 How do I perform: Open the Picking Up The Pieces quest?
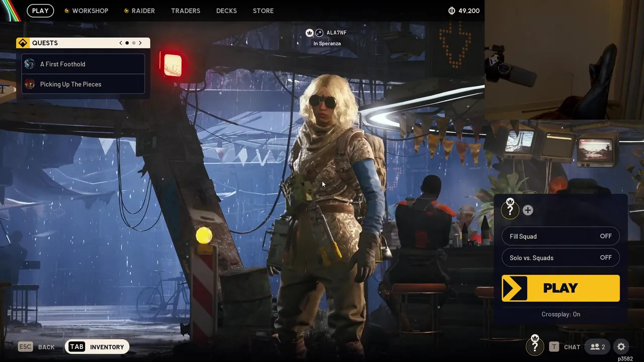(83, 84)
